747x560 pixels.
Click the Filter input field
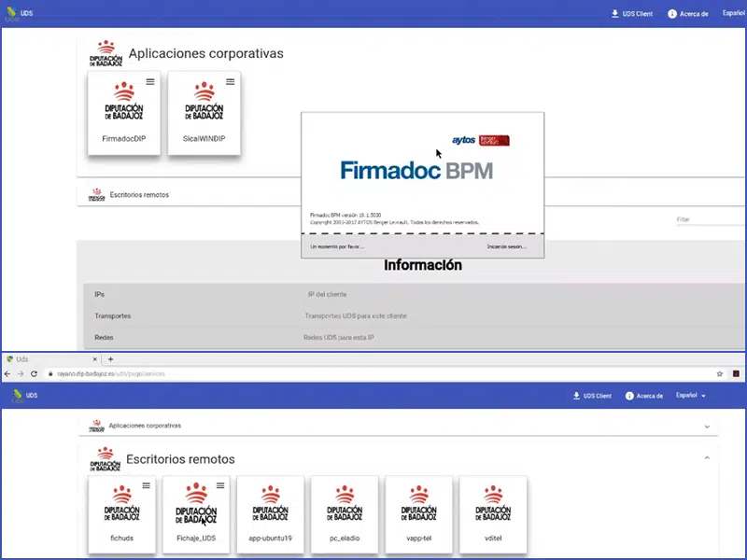(710, 220)
